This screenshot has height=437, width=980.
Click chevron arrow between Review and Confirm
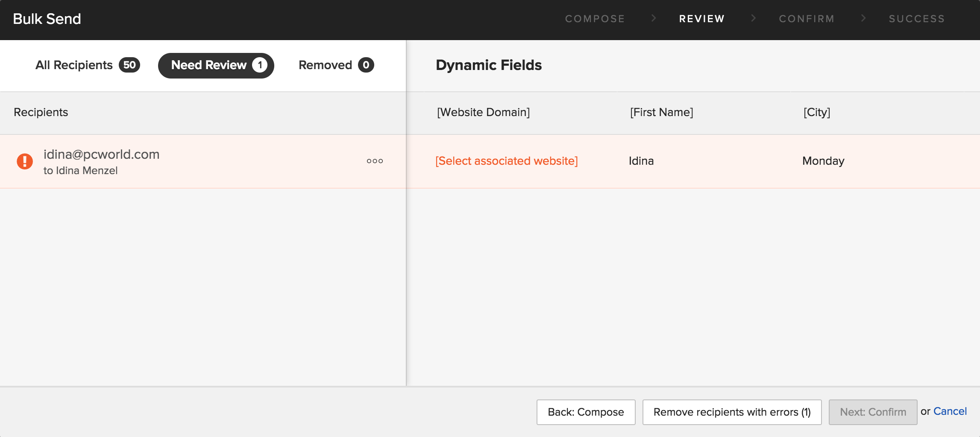click(x=753, y=18)
